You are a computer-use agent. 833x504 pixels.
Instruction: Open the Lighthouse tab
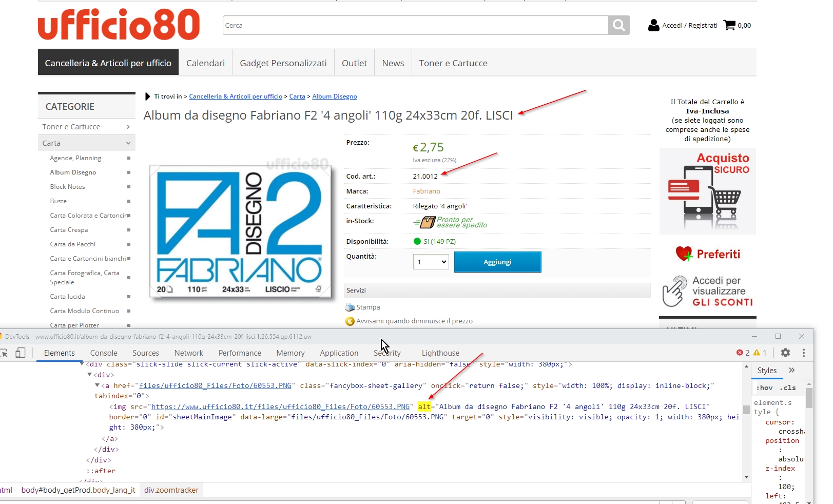(440, 353)
